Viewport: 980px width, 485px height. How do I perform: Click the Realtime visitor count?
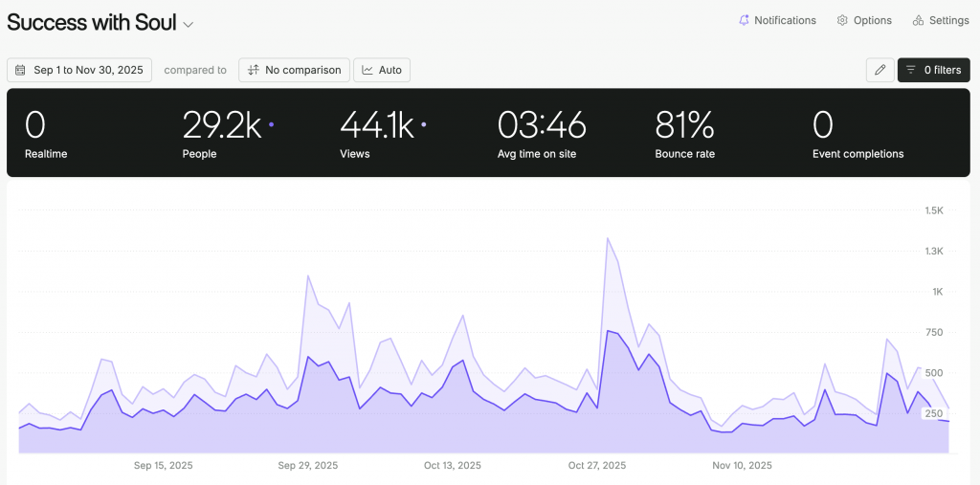[35, 125]
